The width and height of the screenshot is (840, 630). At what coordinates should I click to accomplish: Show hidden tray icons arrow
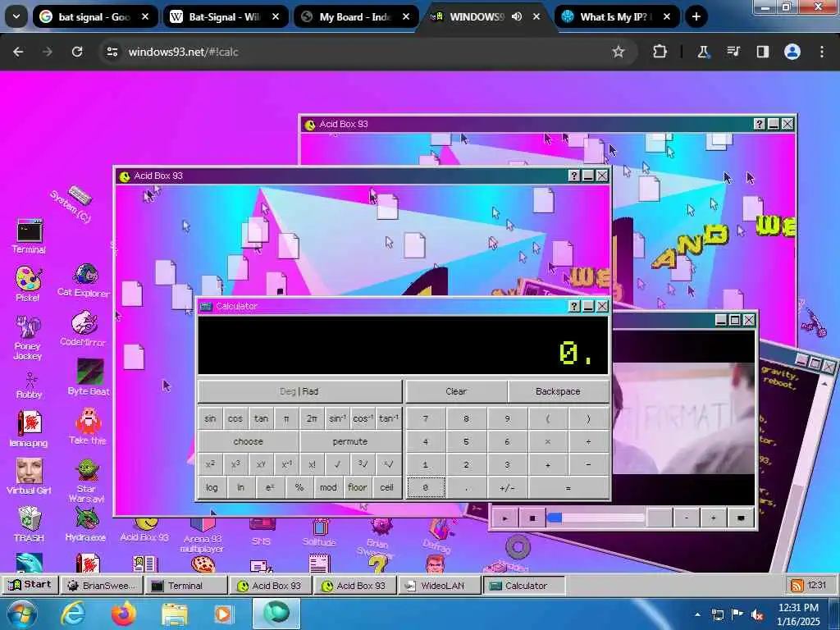pyautogui.click(x=697, y=614)
